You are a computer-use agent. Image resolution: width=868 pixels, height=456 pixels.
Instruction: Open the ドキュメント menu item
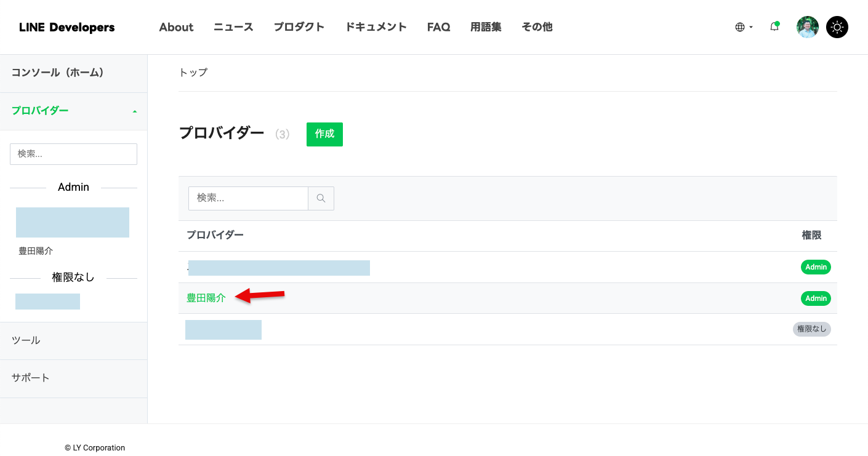click(x=376, y=27)
